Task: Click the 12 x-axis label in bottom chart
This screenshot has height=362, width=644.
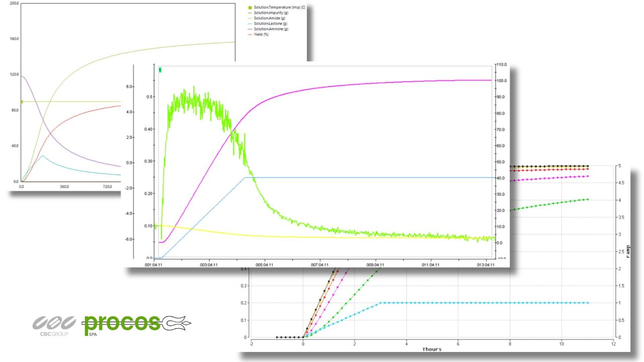Action: point(613,343)
